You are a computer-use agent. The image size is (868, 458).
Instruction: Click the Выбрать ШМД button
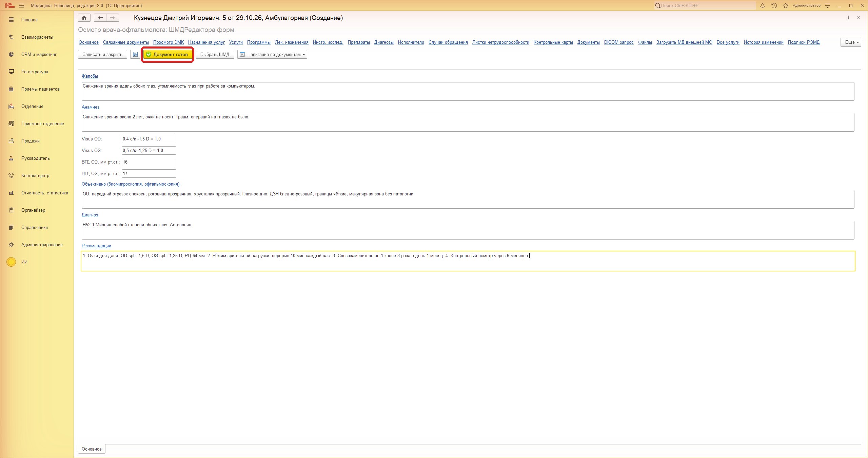tap(215, 54)
